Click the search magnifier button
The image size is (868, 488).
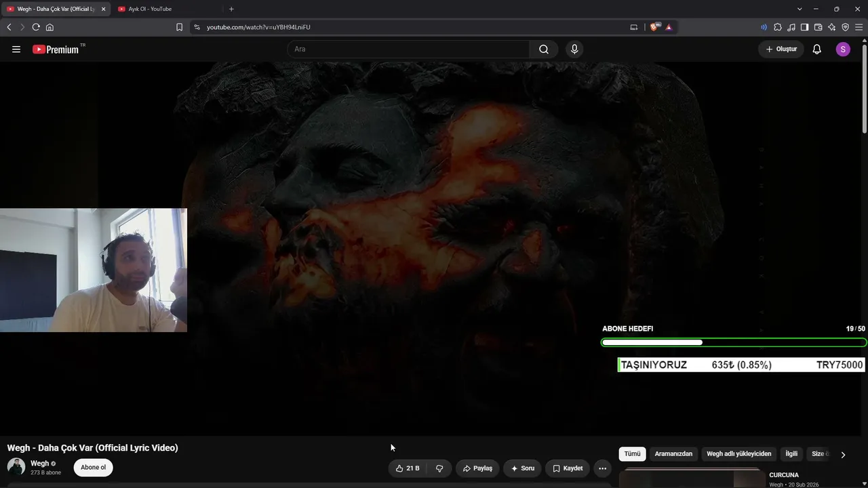(544, 49)
